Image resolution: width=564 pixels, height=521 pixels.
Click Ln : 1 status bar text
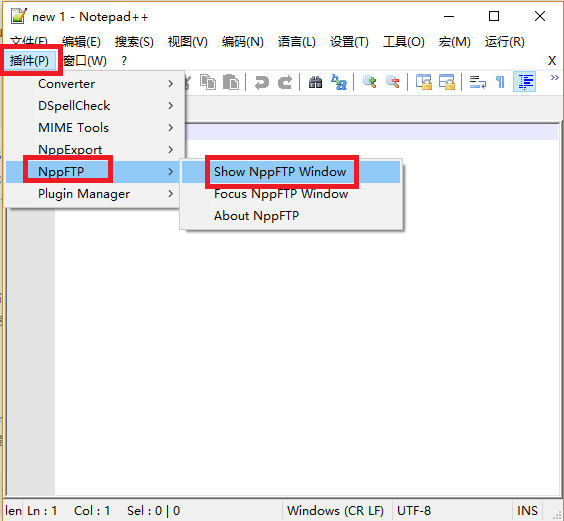click(42, 511)
